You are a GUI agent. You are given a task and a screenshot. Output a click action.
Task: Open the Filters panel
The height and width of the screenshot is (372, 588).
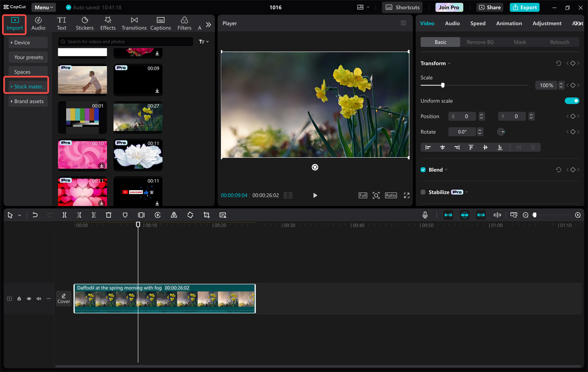[x=184, y=23]
